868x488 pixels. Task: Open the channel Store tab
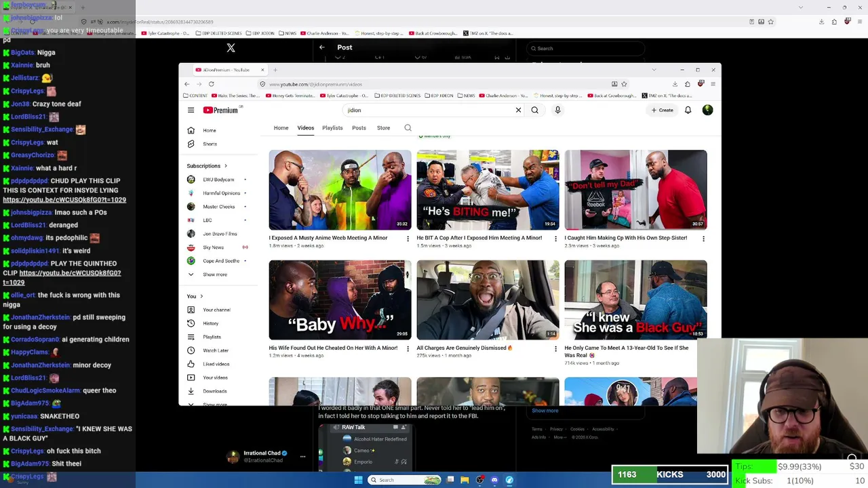coord(383,127)
